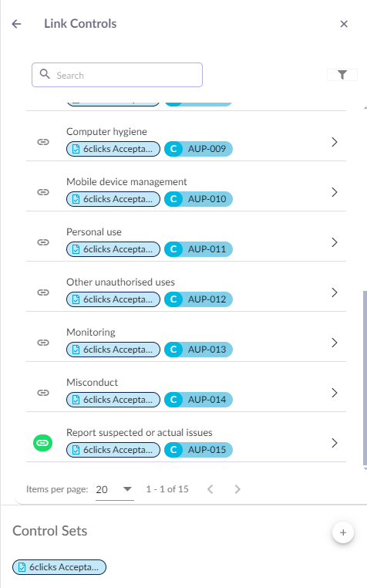Click the 6clicks Accepta tag on Misconduct row
367x588 pixels.
coord(113,400)
